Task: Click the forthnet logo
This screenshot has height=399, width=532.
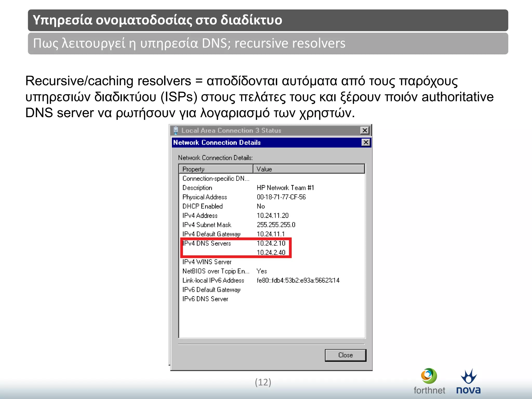Action: coord(429,381)
